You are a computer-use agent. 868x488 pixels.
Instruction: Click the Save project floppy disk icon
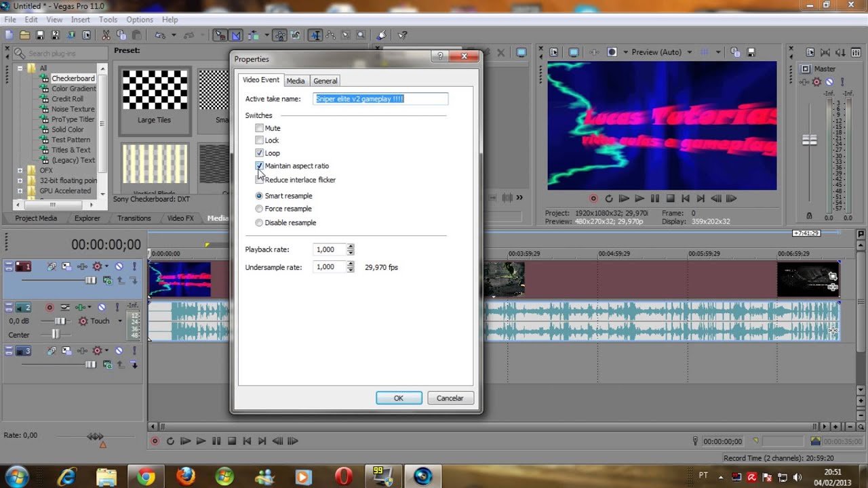(x=40, y=35)
